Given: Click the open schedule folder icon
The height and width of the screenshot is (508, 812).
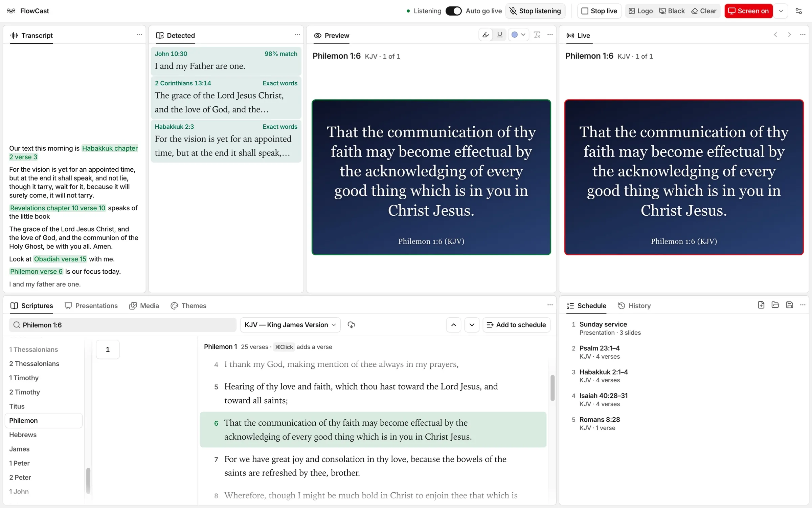Looking at the screenshot, I should coord(775,305).
